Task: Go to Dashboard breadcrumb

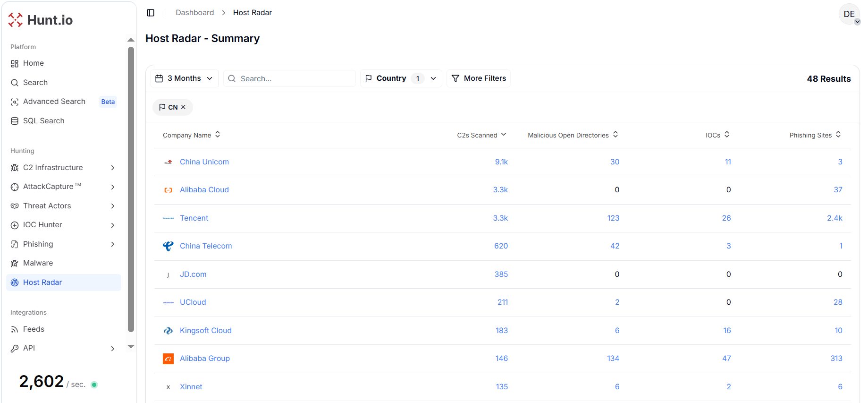Action: pyautogui.click(x=194, y=13)
